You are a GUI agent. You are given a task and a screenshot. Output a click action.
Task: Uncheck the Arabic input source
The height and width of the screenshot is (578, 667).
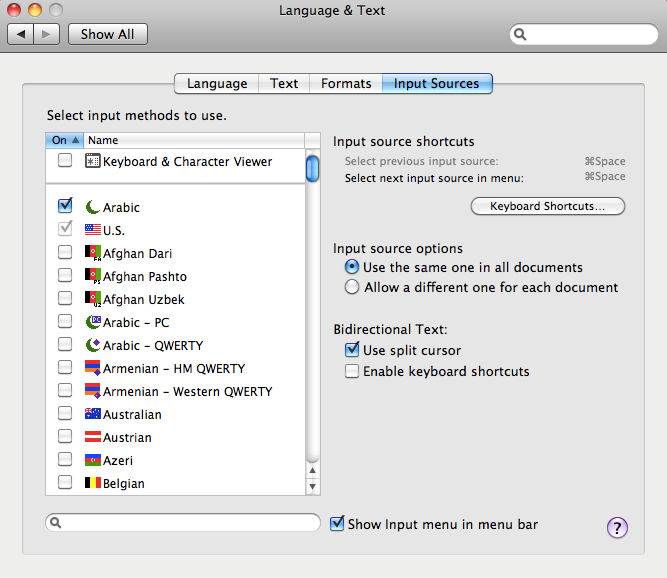click(x=65, y=205)
